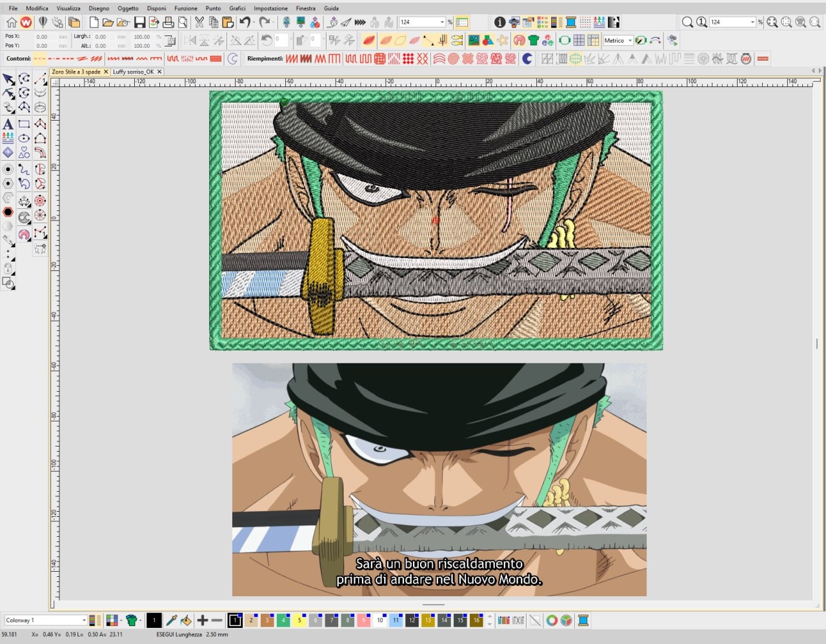Create a new design with the blank page icon
Viewport: 826px width, 644px height.
(94, 23)
